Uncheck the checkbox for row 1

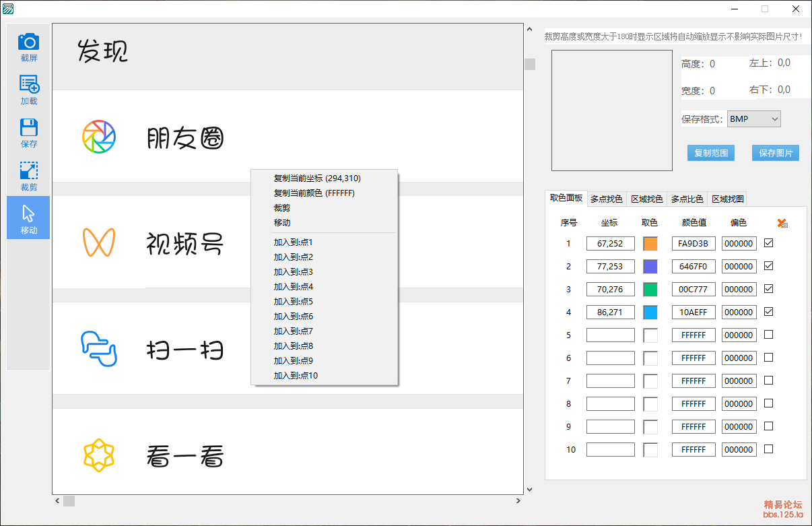tap(768, 243)
